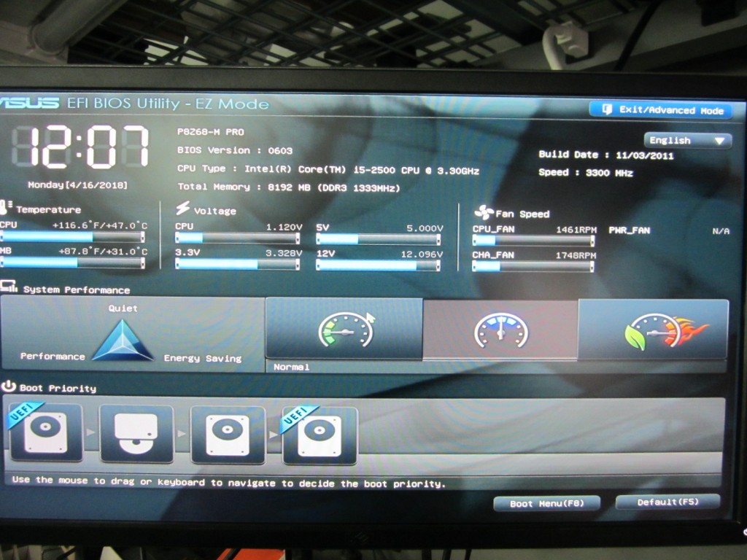The image size is (747, 560).
Task: Click the Voltage lightning bolt icon
Action: [182, 208]
